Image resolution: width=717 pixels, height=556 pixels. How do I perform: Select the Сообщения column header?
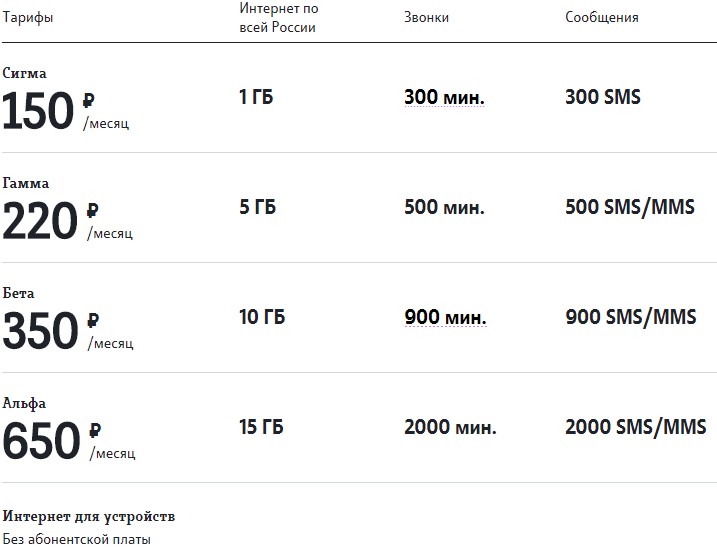tap(602, 17)
